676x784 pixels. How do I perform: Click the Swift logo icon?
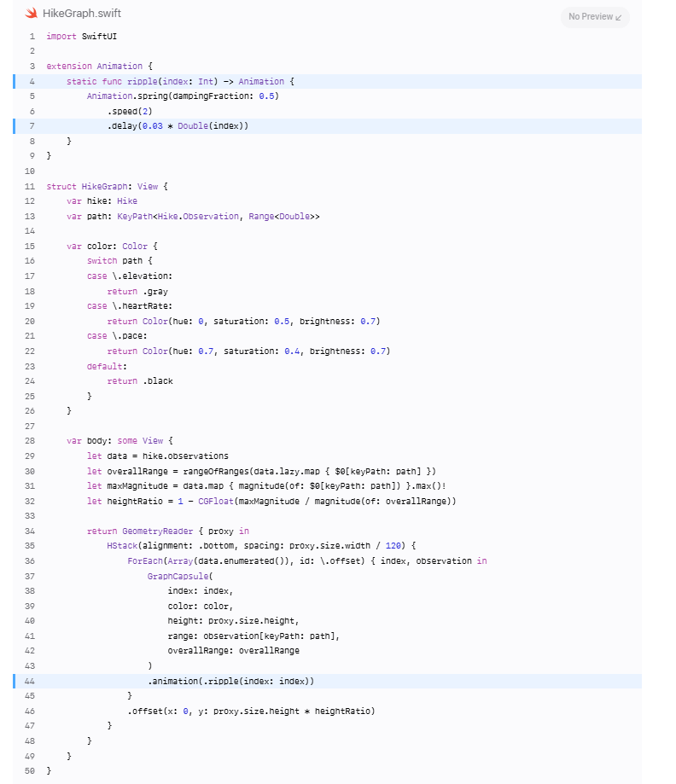31,14
